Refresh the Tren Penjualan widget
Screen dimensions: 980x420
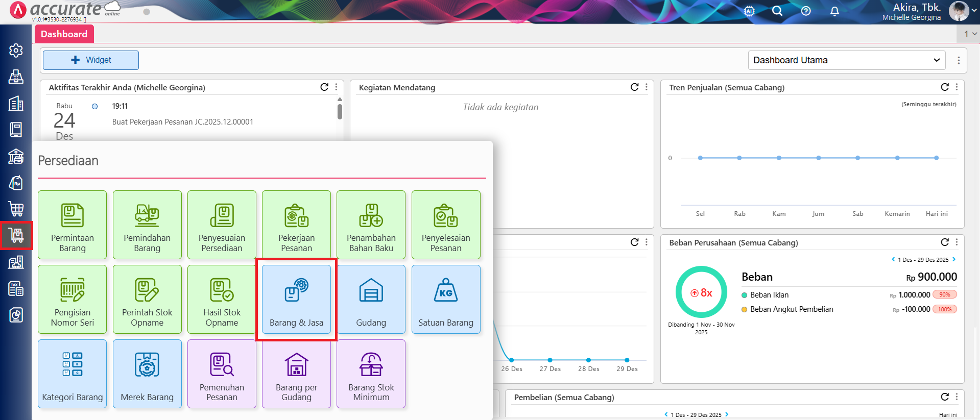(944, 87)
